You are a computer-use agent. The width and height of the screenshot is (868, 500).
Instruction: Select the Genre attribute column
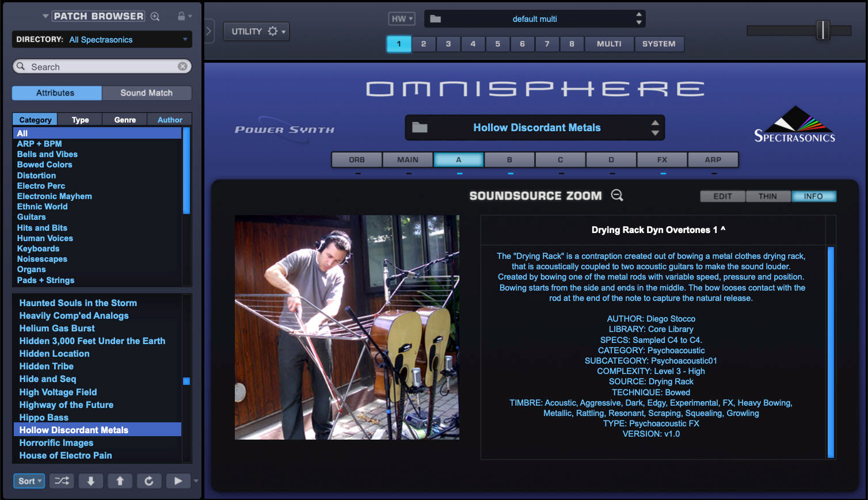[125, 120]
